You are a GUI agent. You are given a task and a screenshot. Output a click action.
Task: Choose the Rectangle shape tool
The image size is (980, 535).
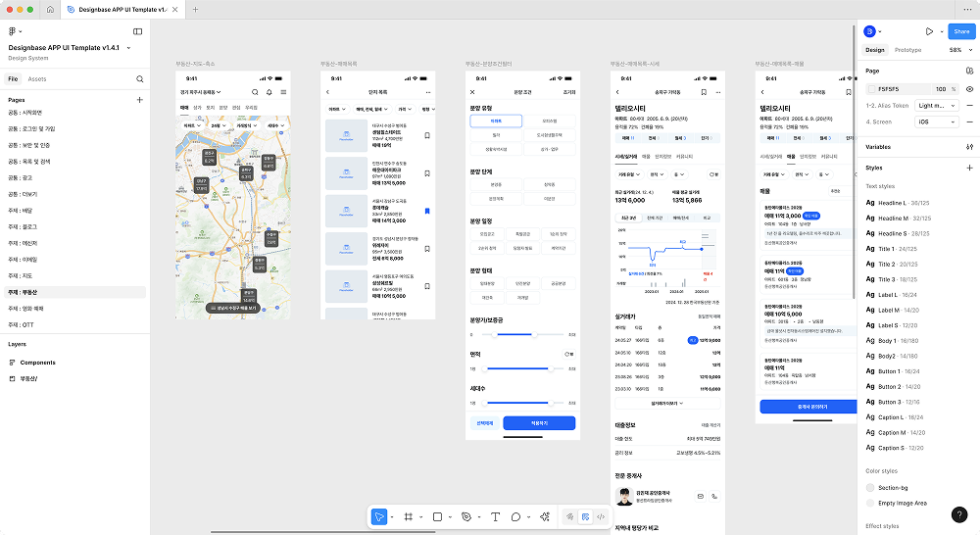tap(437, 516)
